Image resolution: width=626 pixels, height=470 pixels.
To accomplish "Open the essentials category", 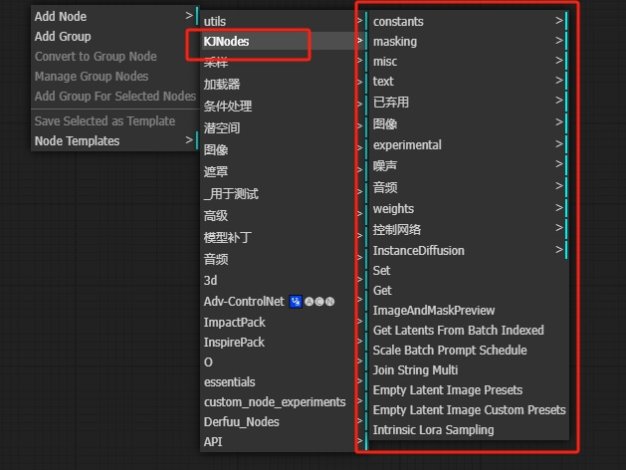I will tap(283, 382).
